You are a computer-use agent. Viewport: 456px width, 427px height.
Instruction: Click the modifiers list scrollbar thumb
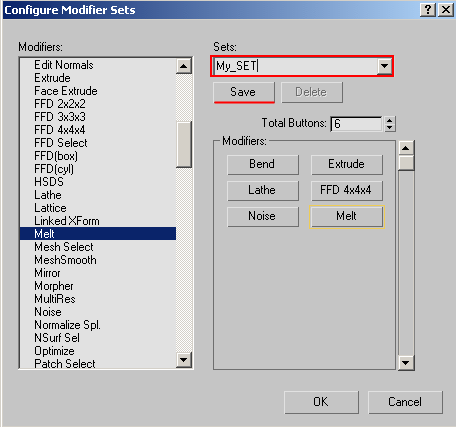[x=183, y=144]
